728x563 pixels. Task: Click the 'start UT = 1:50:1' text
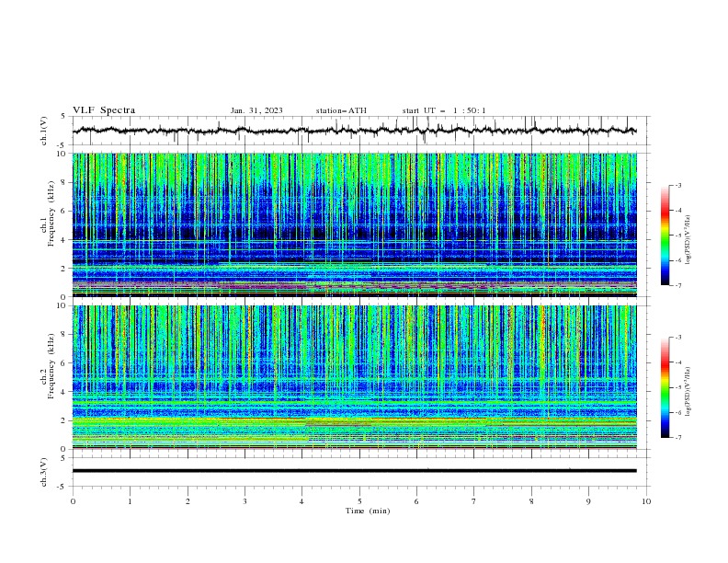click(444, 110)
